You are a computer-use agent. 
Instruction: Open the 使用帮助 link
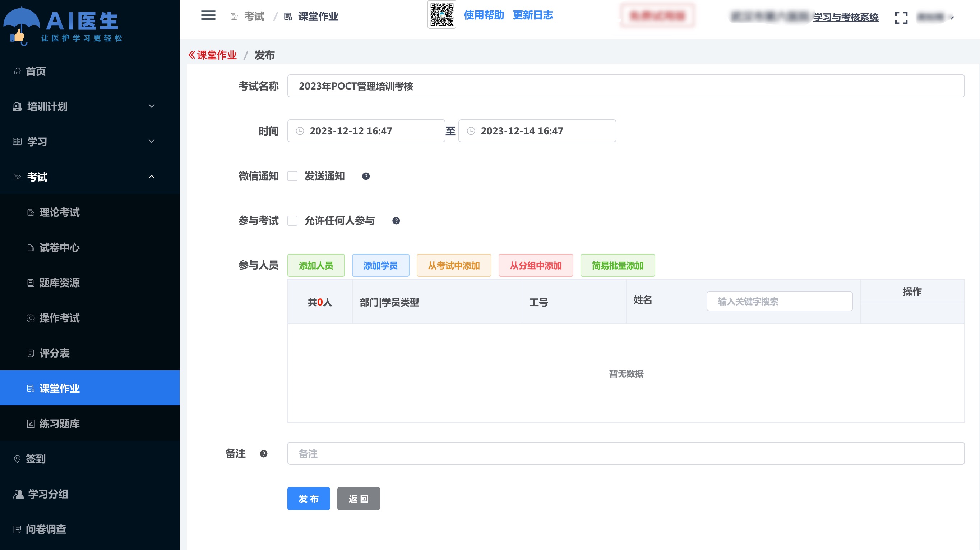coord(484,15)
